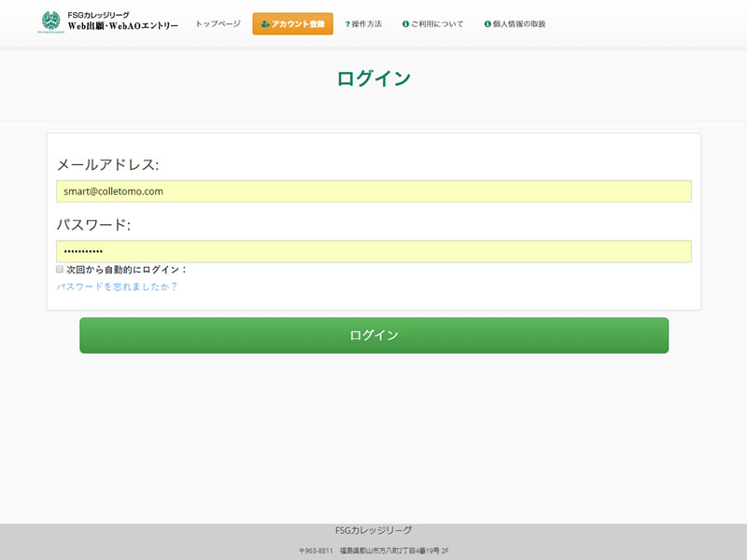Click the FSGカレッジリーグ footer text

point(373,530)
